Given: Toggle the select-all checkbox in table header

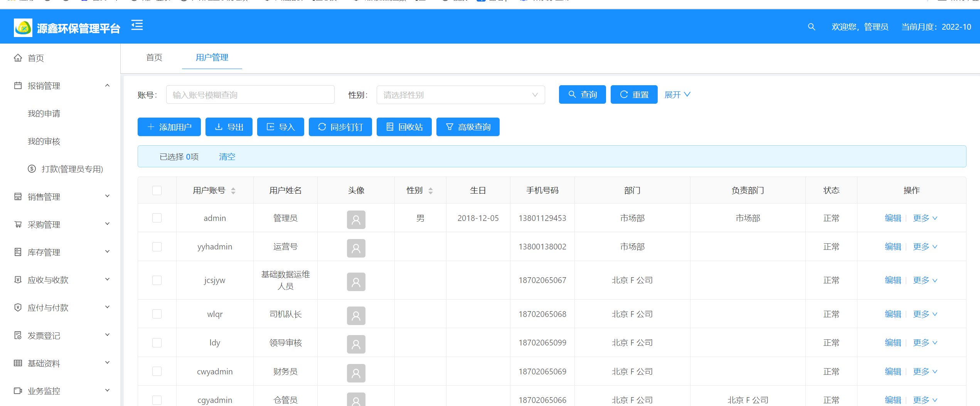Looking at the screenshot, I should tap(157, 190).
